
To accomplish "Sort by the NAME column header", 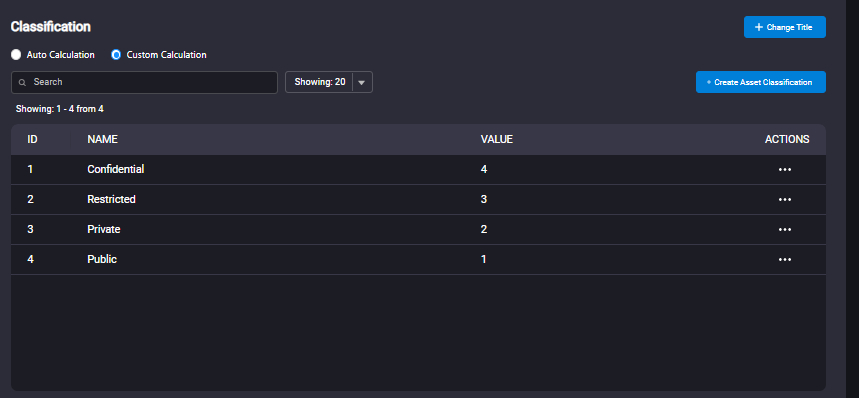I will 102,140.
